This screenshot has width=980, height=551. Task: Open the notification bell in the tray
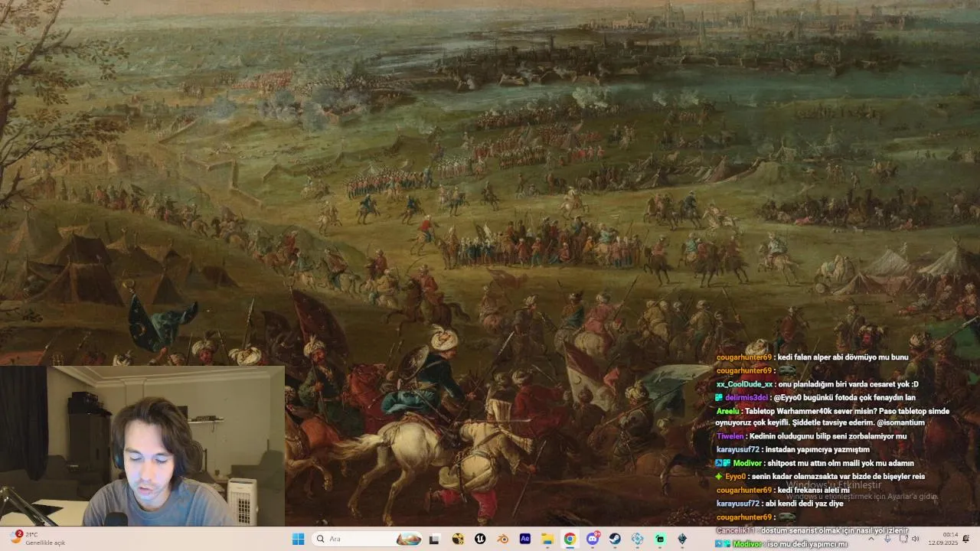[x=966, y=539]
